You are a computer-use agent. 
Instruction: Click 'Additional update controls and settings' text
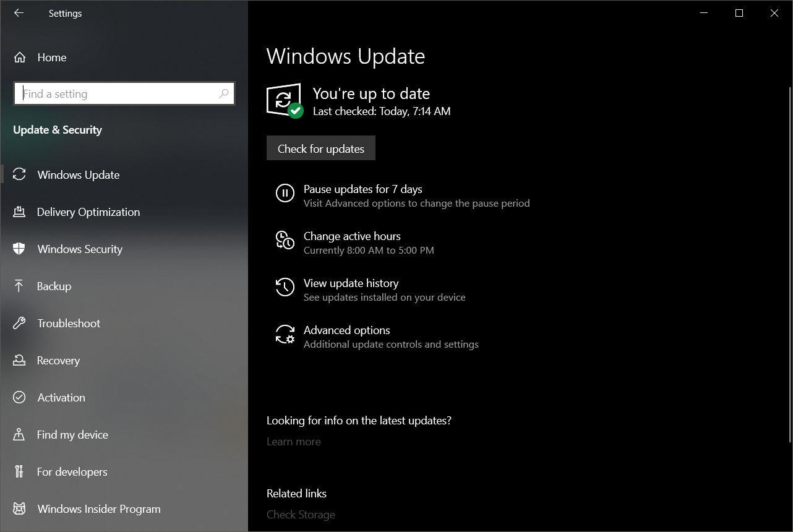pos(391,345)
